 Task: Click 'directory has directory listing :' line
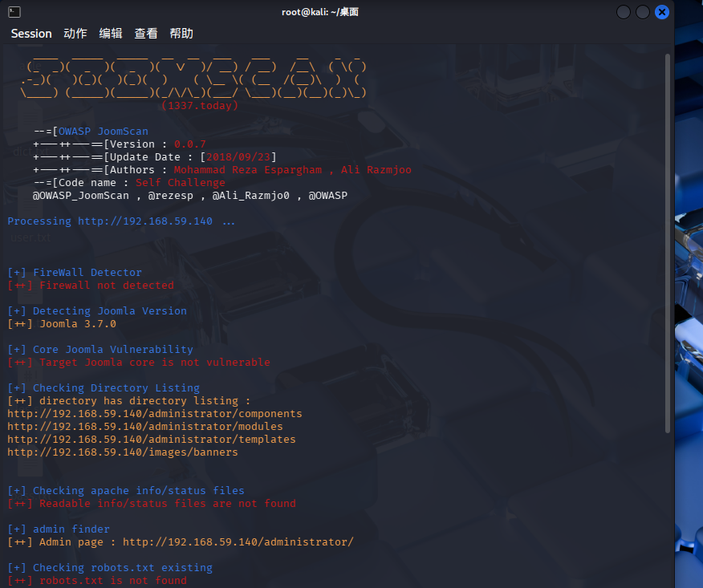[x=129, y=401]
